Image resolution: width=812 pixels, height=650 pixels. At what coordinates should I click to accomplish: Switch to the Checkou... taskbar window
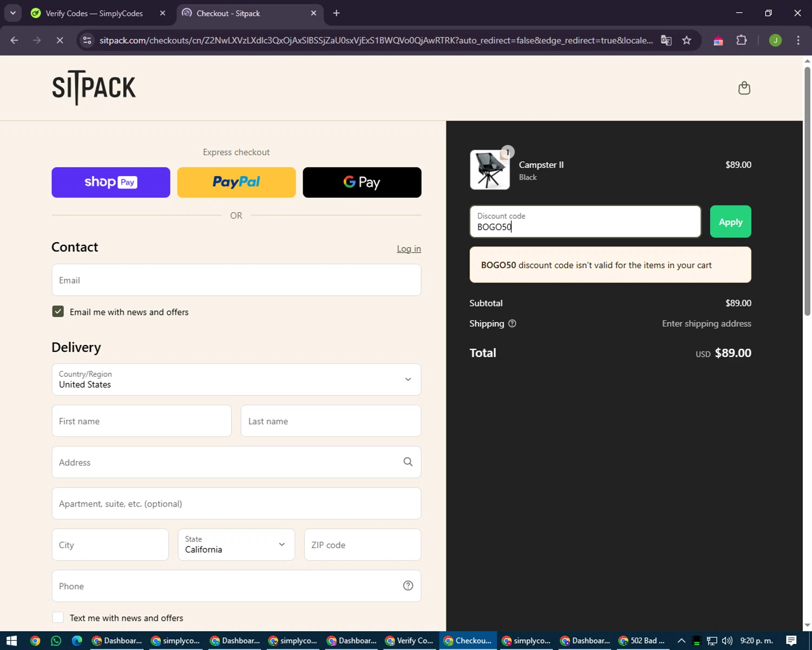468,641
